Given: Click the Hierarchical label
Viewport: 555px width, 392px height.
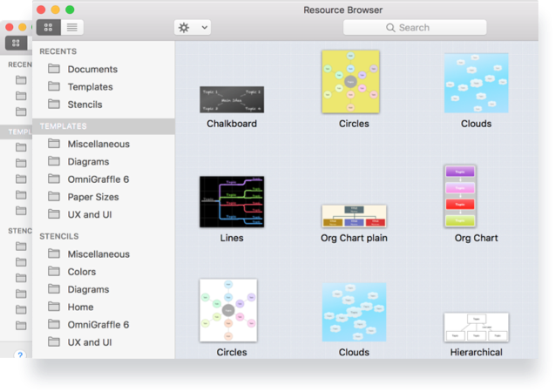Looking at the screenshot, I should [x=477, y=353].
